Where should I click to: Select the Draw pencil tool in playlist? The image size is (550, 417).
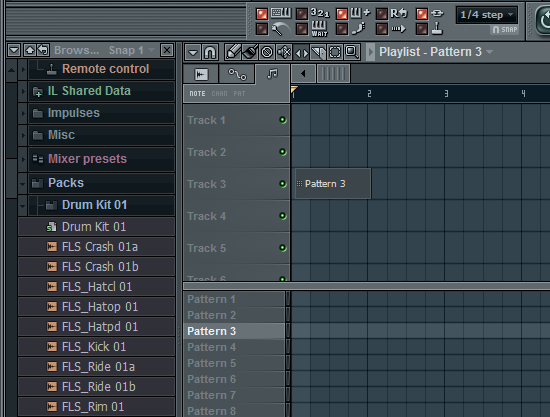233,52
